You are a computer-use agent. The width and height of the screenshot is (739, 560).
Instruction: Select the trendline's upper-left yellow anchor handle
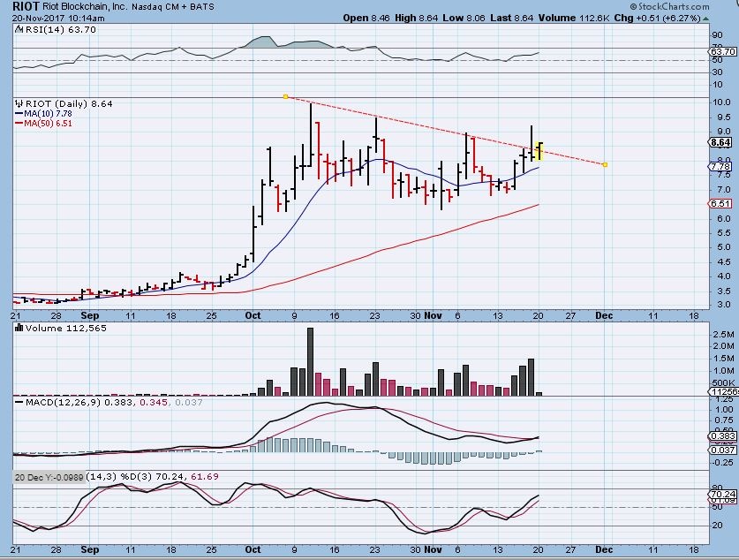285,95
